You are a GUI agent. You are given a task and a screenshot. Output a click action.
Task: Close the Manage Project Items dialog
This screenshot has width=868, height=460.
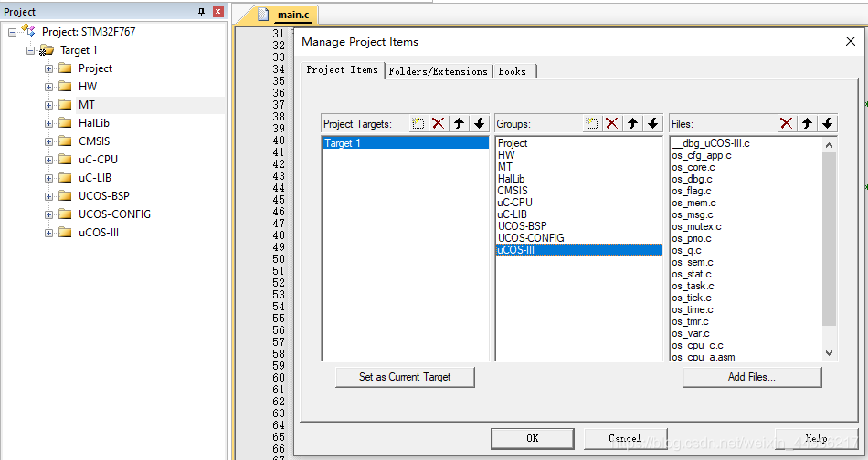851,41
